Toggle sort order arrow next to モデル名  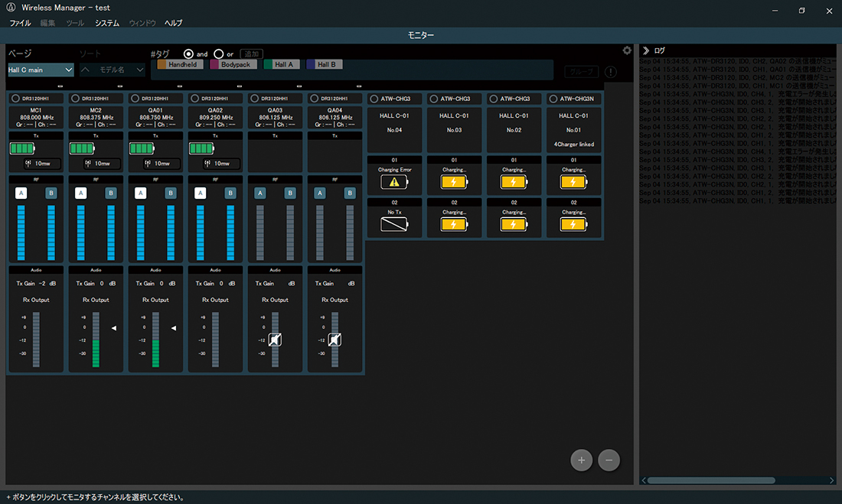86,70
